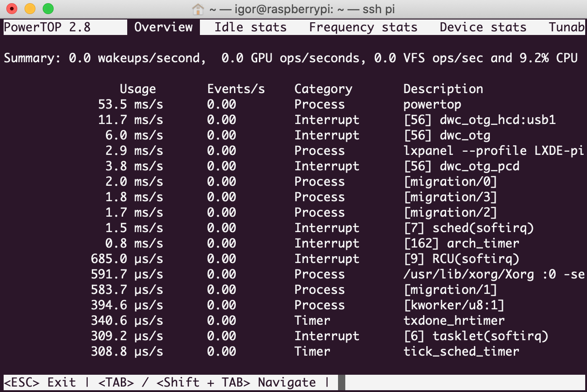
Task: Select the dwc_otg_hcd:usb1 interrupt row
Action: pyautogui.click(x=479, y=120)
